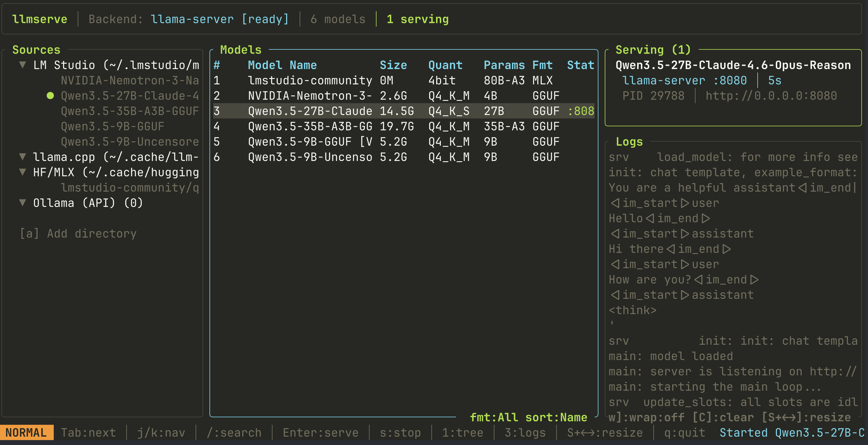Click the 1:tree shortcut hint

(463, 433)
